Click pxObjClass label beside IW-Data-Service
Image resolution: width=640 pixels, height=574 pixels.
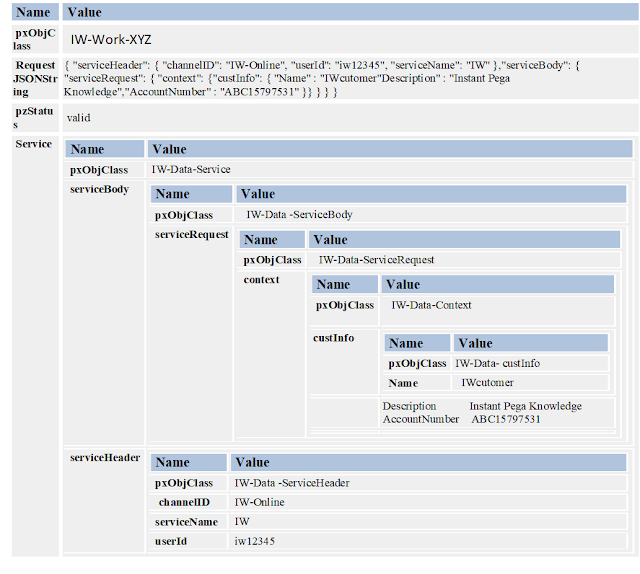tap(99, 170)
